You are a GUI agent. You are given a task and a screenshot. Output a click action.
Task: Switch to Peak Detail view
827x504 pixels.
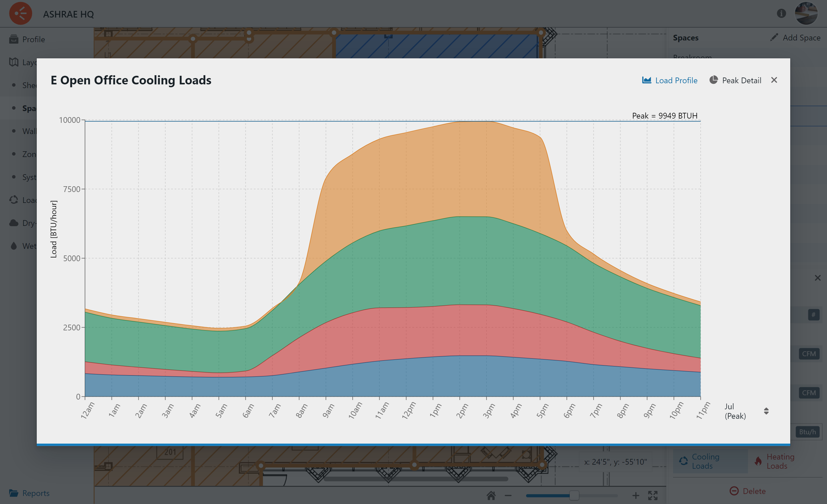tap(735, 80)
